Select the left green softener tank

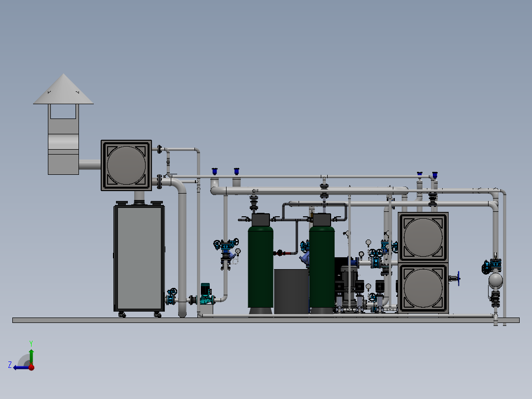point(261,268)
